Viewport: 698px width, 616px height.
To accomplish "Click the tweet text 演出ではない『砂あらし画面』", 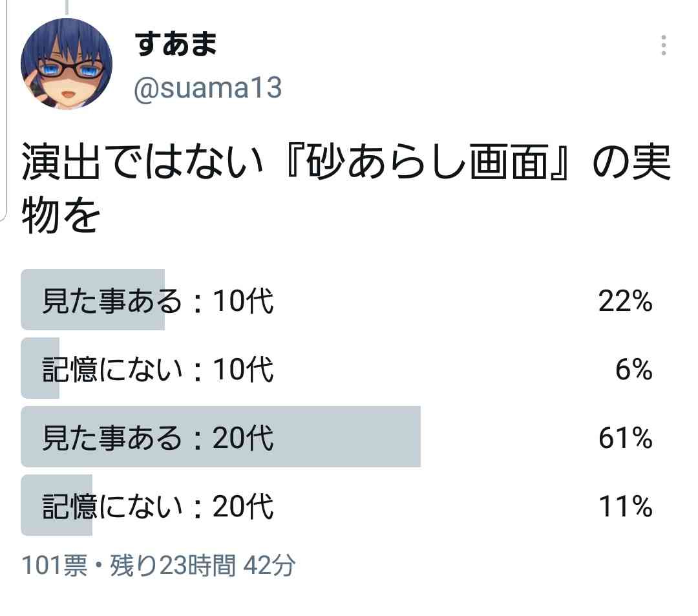I will pos(295,162).
